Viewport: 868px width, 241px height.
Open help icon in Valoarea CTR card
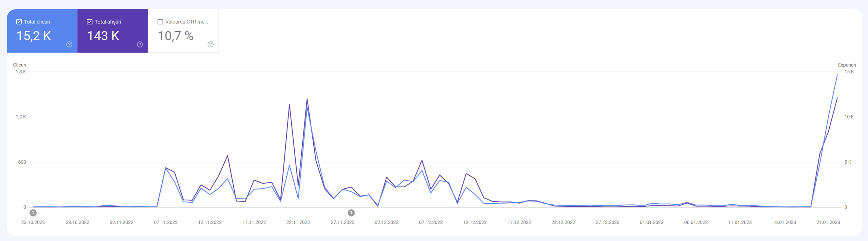click(x=211, y=44)
